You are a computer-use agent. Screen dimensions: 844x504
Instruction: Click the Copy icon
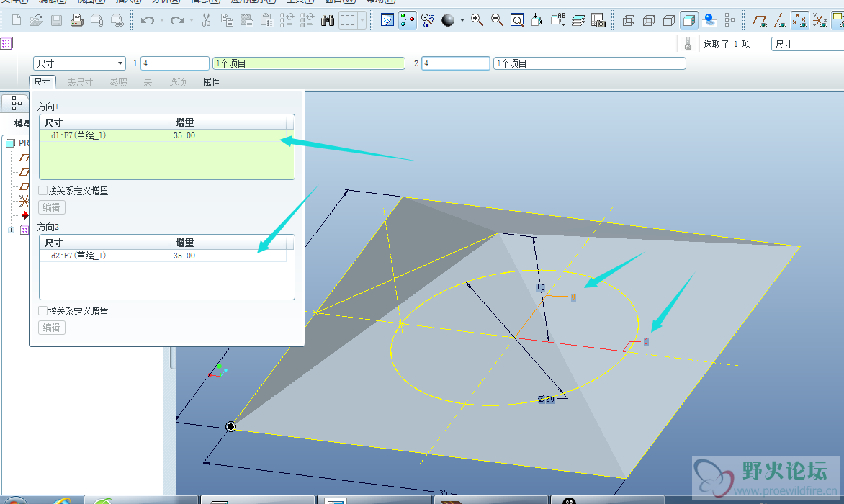point(227,20)
